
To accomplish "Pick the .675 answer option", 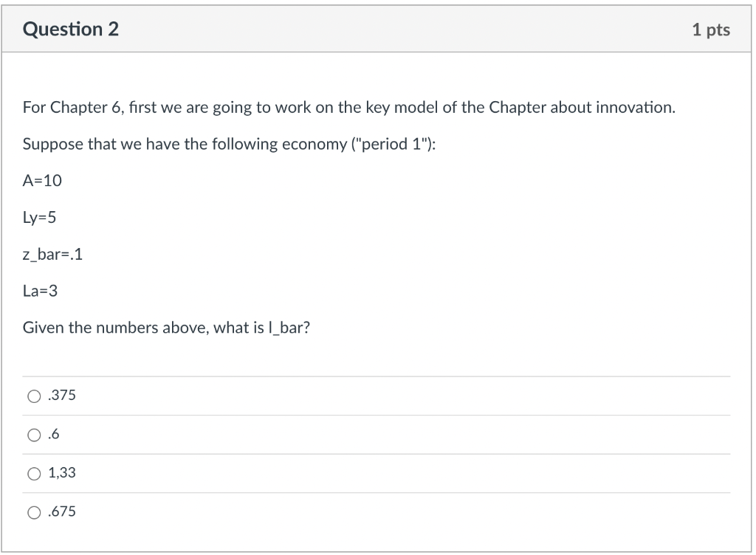I will (x=34, y=511).
